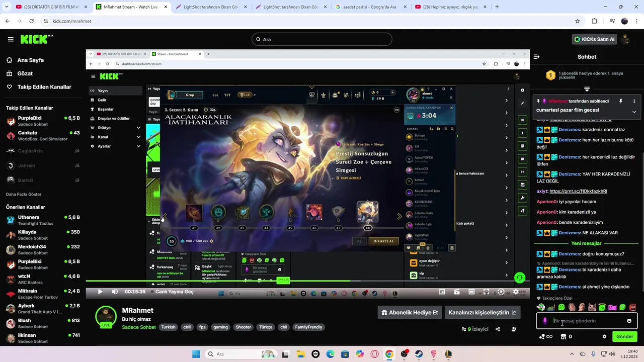This screenshot has width=644, height=362.
Task: Open the Windows Start menu
Action: (196, 354)
